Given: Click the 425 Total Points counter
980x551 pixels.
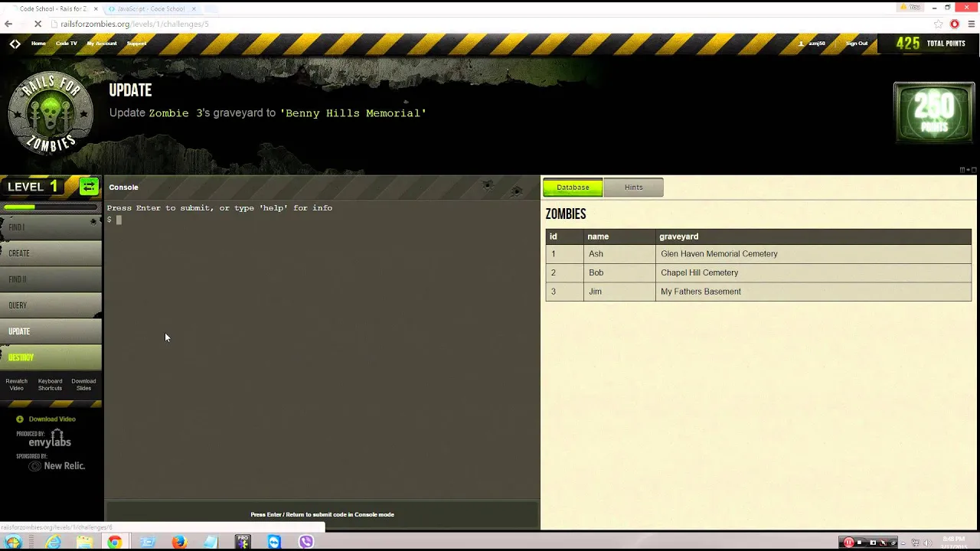Looking at the screenshot, I should (929, 44).
